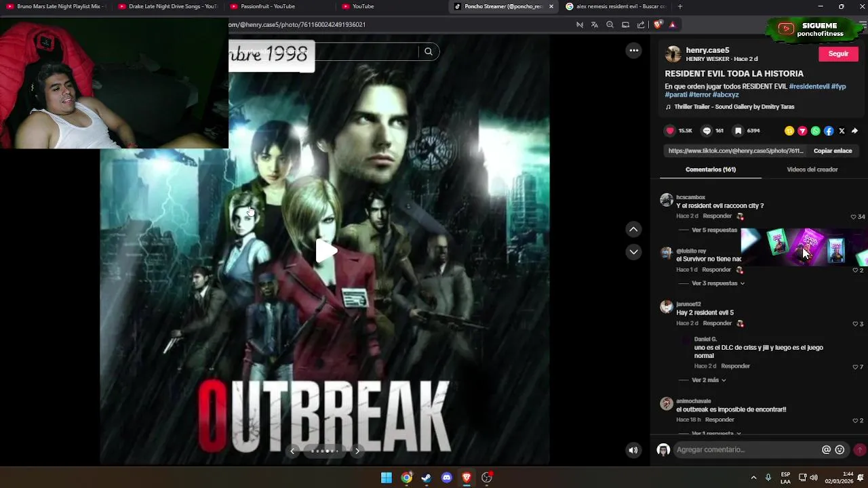
Task: Click Responder under hcscambox's comment
Action: pos(717,216)
